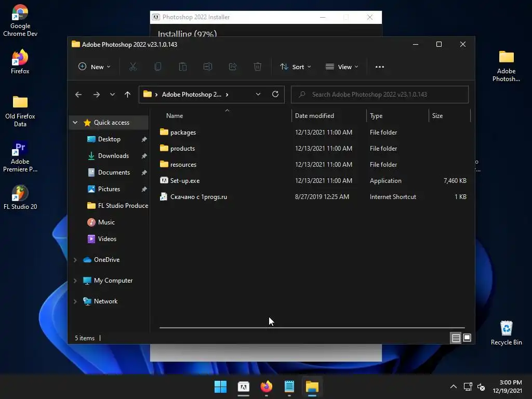Open FL Studio 20 desktop shortcut

(20, 197)
